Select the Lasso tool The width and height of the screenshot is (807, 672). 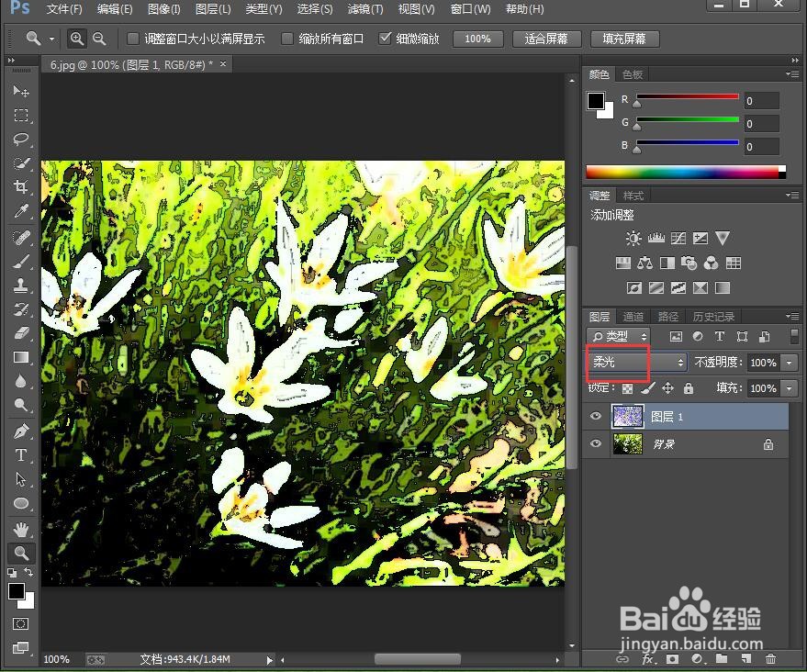pyautogui.click(x=21, y=139)
